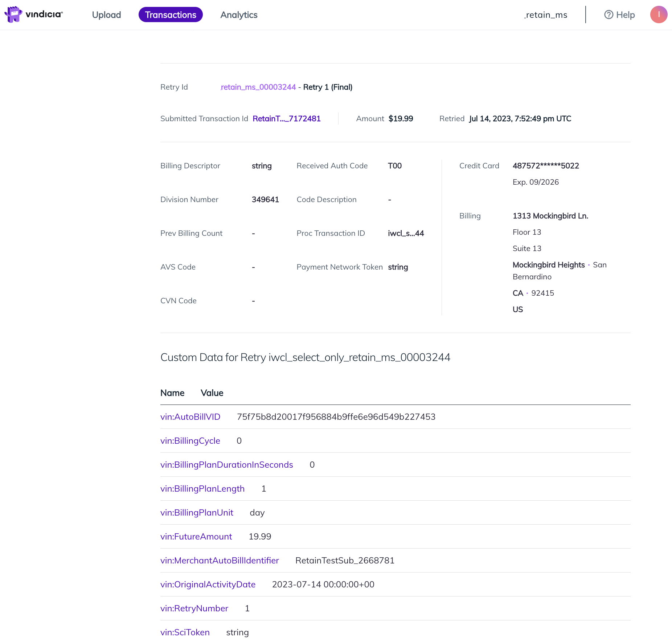Click the vin:BillingPlanDurationInSeconds name
The height and width of the screenshot is (640, 672).
pyautogui.click(x=227, y=465)
